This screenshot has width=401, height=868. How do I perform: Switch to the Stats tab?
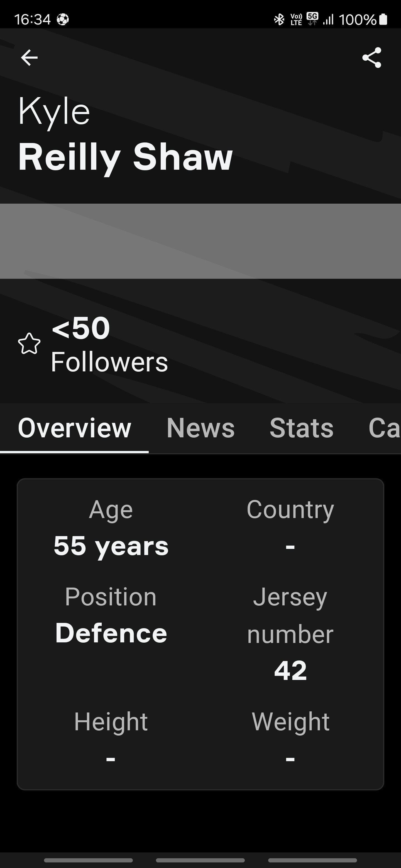302,428
